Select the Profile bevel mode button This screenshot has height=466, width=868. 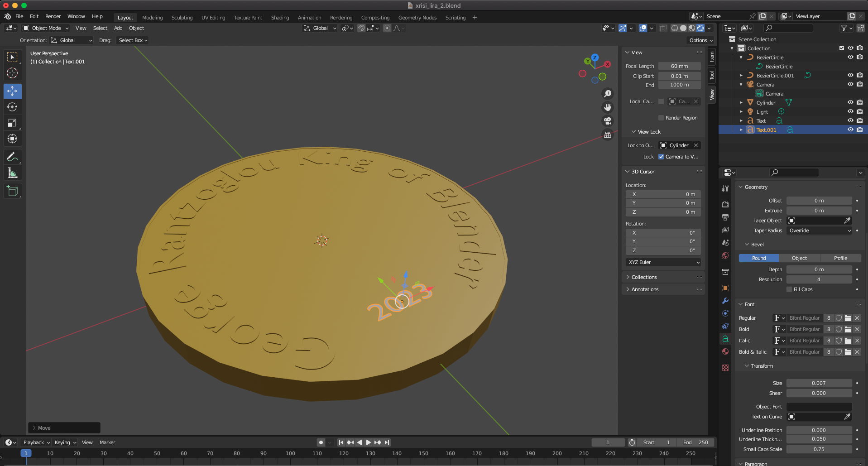coord(840,258)
